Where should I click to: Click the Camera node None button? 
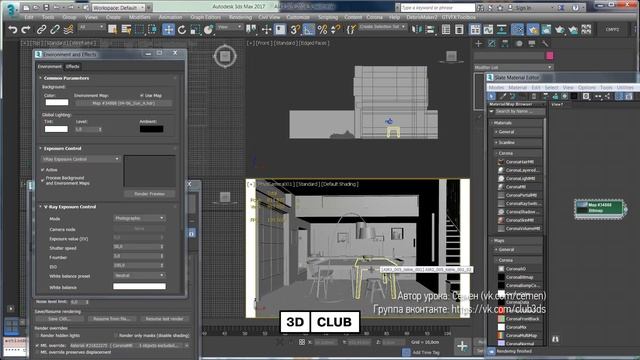tap(139, 229)
